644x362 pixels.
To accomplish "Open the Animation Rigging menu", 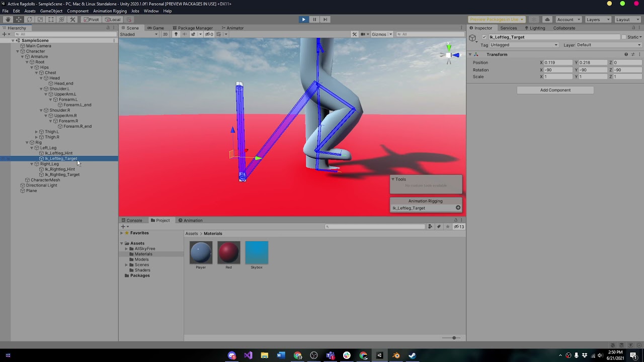I will coord(110,11).
